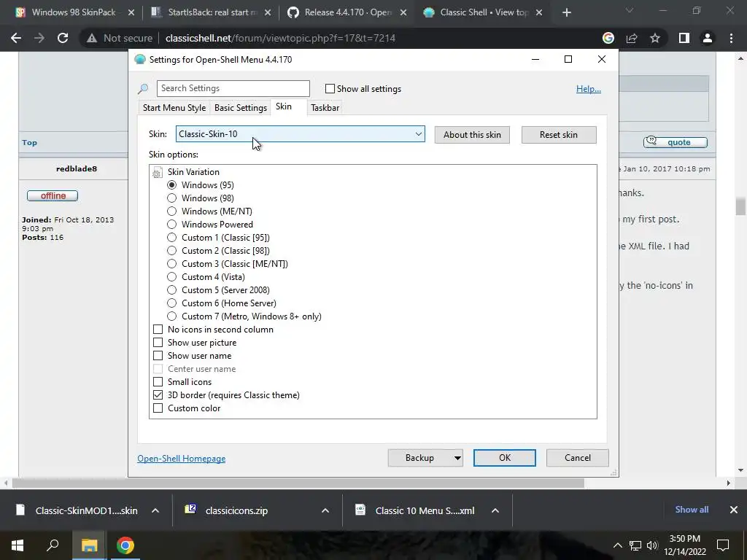Enable Custom color checkbox

pos(158,408)
